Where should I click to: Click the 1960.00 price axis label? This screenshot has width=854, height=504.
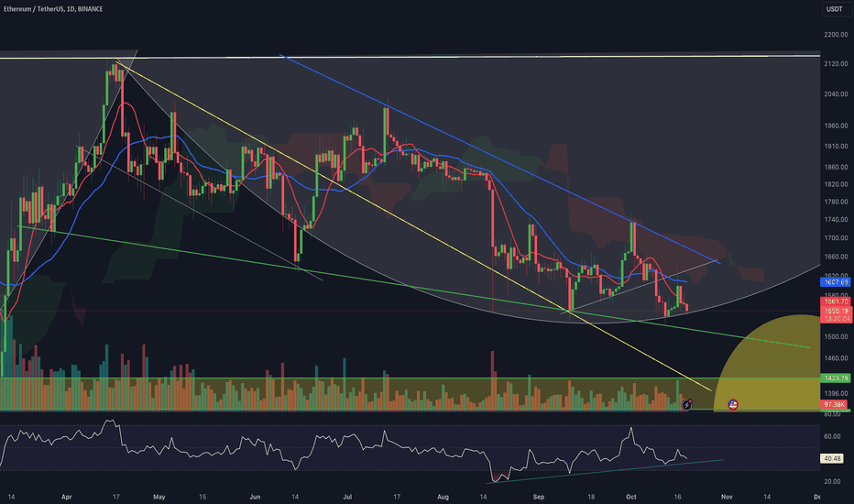836,126
